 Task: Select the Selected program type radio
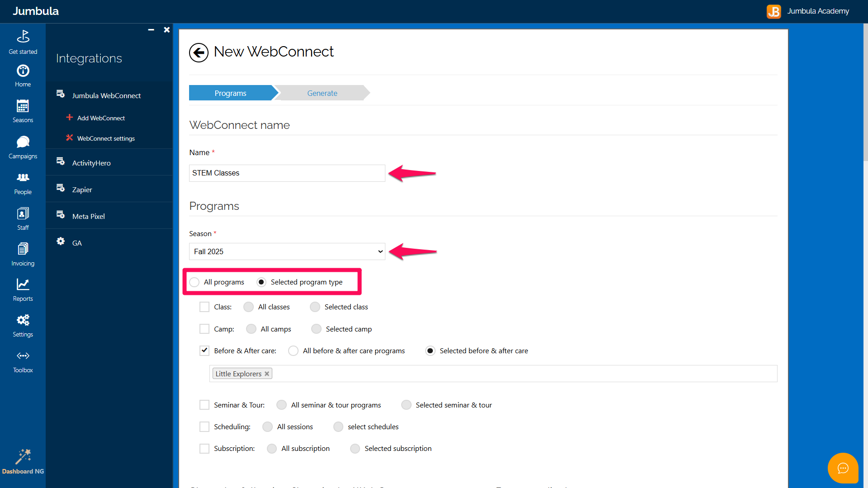tap(261, 282)
